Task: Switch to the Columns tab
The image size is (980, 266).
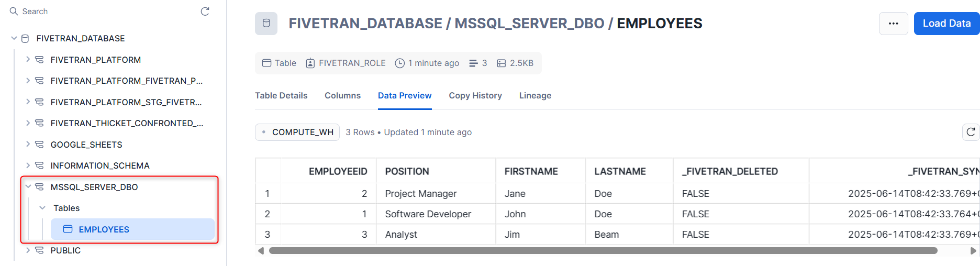Action: click(342, 95)
